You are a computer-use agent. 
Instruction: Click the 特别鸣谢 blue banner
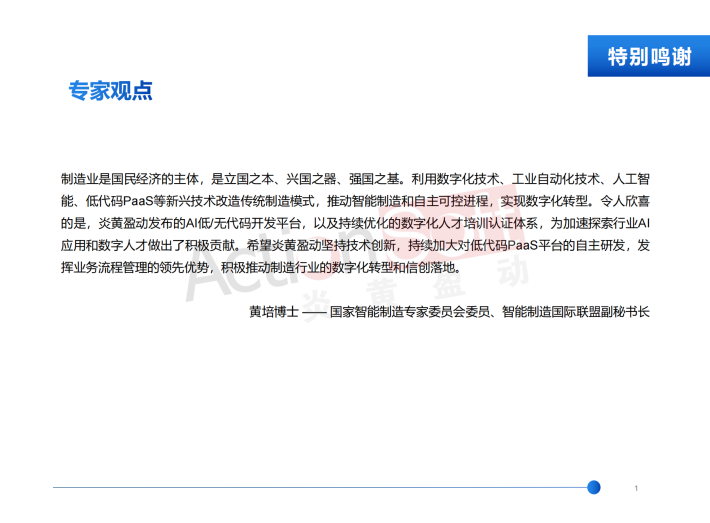click(648, 56)
